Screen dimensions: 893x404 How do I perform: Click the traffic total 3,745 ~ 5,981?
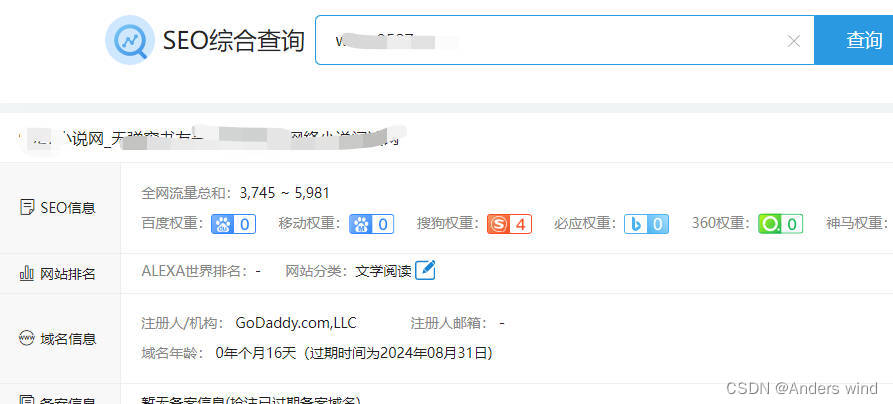click(284, 193)
